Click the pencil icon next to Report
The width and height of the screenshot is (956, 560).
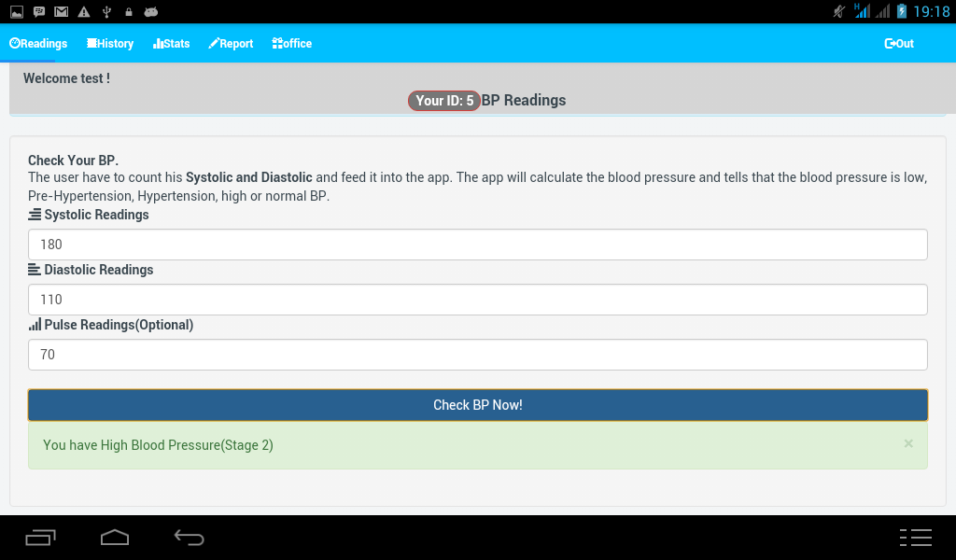pos(213,43)
